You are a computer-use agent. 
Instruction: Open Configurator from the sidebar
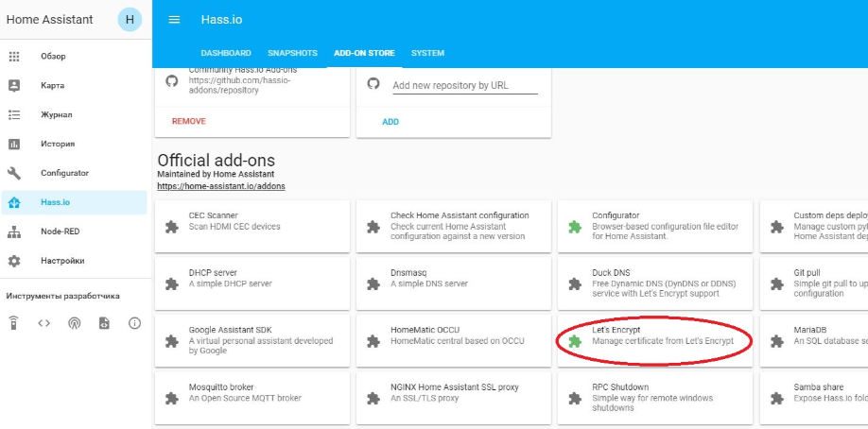pyautogui.click(x=75, y=173)
